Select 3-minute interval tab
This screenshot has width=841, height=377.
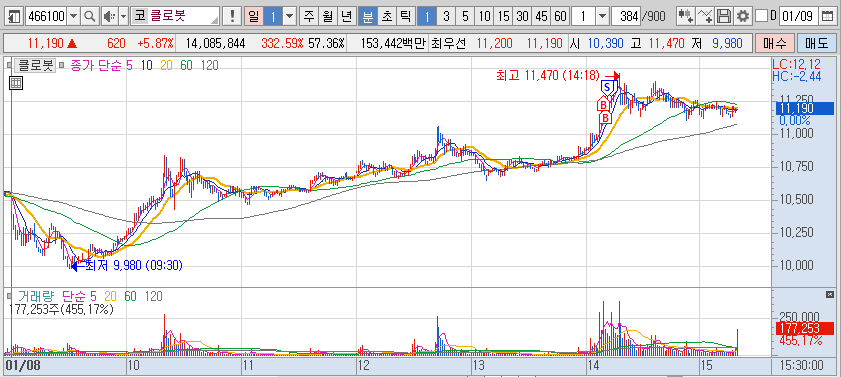tap(446, 16)
